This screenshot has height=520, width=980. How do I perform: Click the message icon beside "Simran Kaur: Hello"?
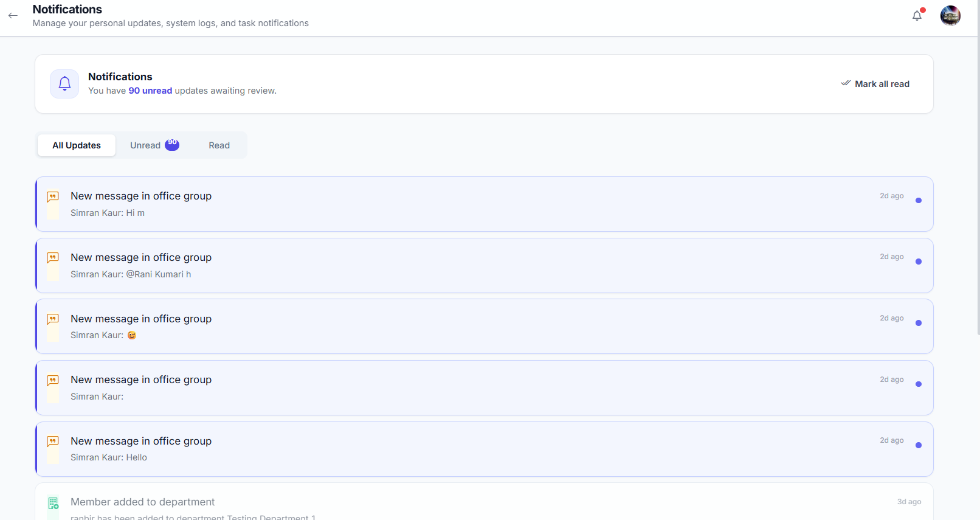(53, 442)
